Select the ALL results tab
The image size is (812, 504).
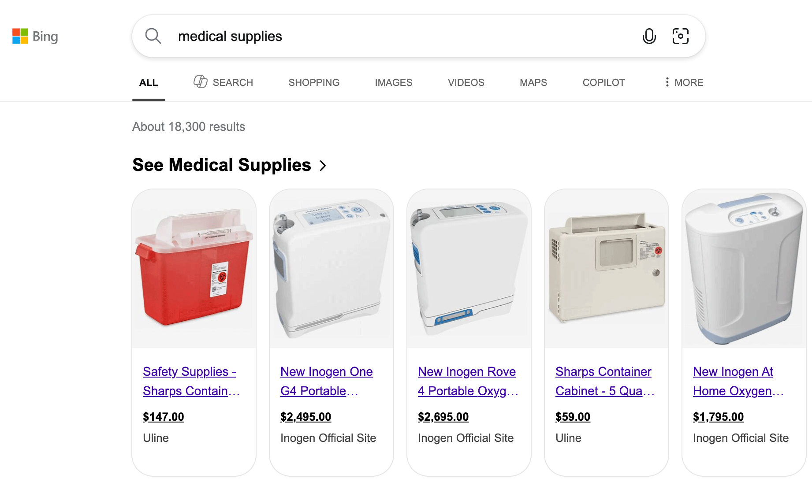149,82
